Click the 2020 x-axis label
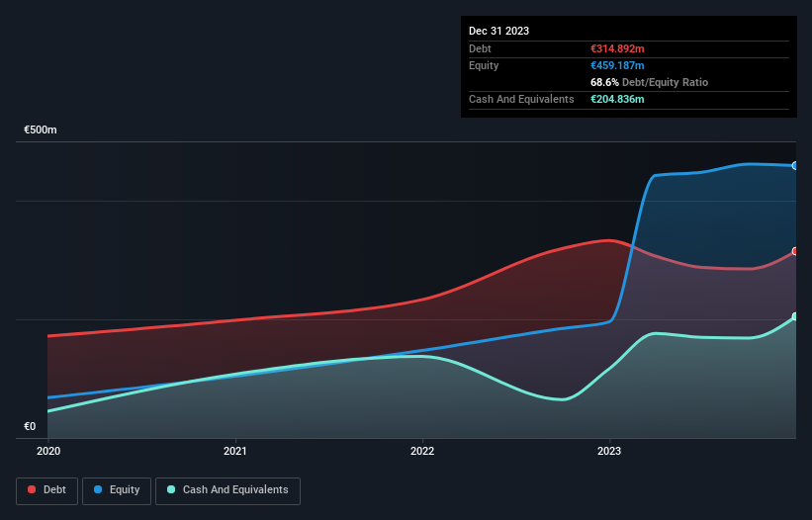812x520 pixels. point(48,451)
